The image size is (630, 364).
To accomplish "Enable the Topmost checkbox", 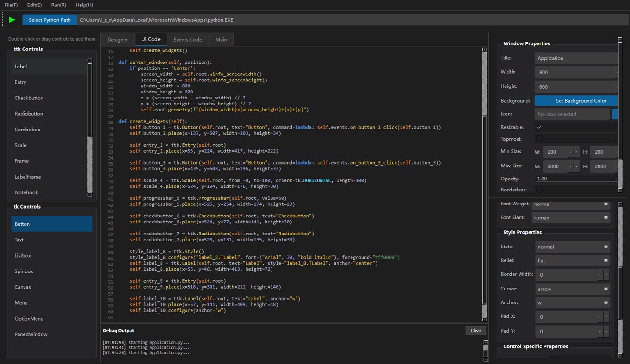I will pos(539,139).
